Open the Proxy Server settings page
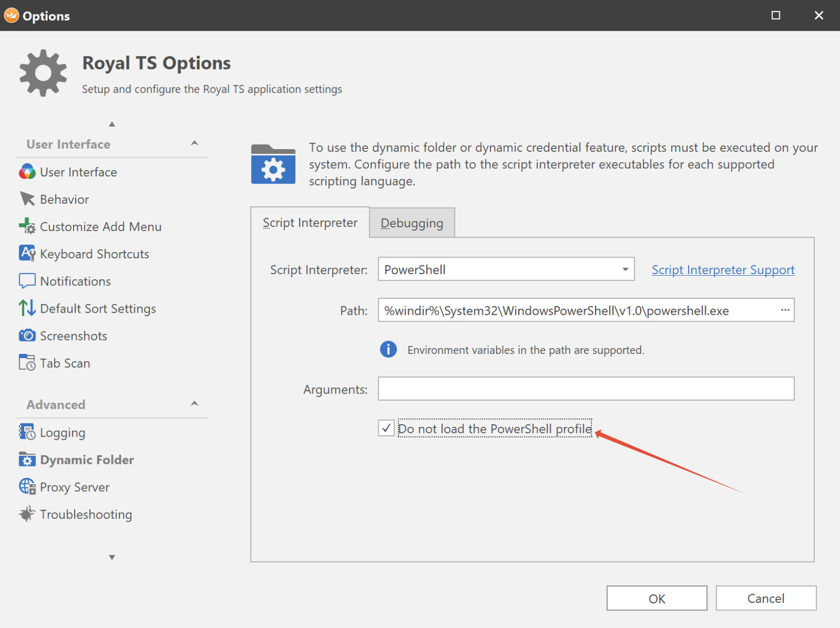 (x=75, y=487)
